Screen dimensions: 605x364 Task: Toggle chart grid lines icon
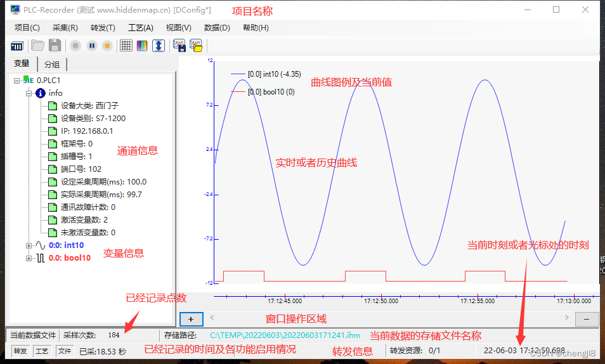[126, 46]
